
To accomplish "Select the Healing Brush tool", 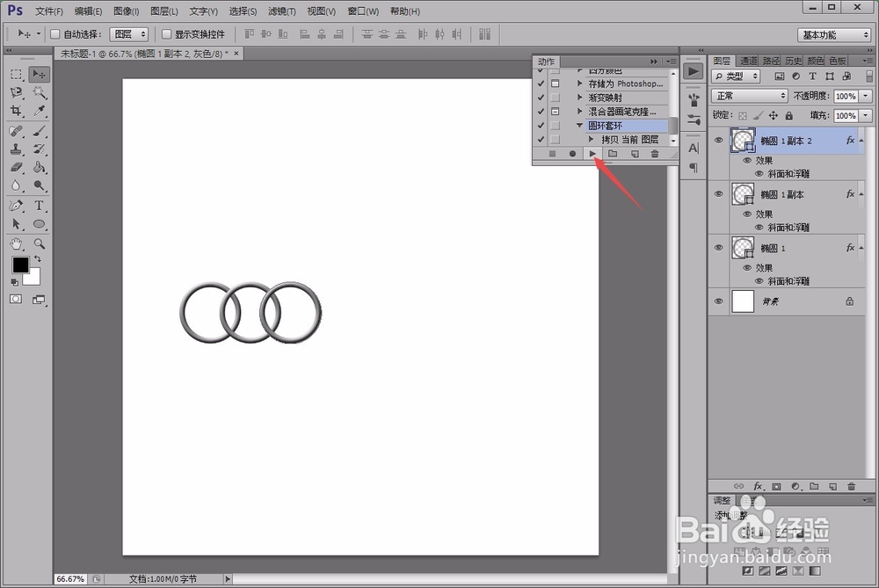I will (16, 131).
